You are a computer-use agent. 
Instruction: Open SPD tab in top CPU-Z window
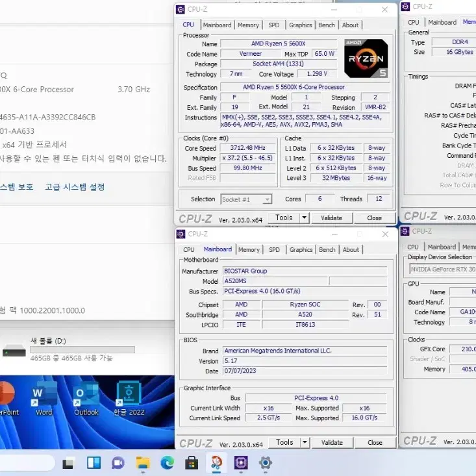point(274,25)
